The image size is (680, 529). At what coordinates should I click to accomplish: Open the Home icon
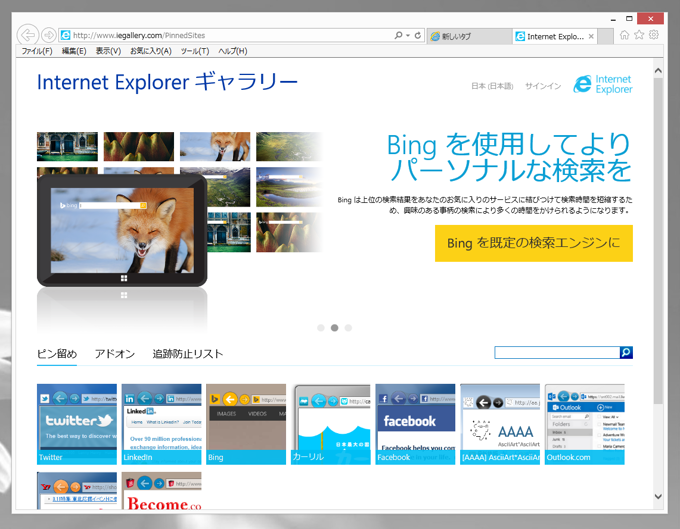624,35
